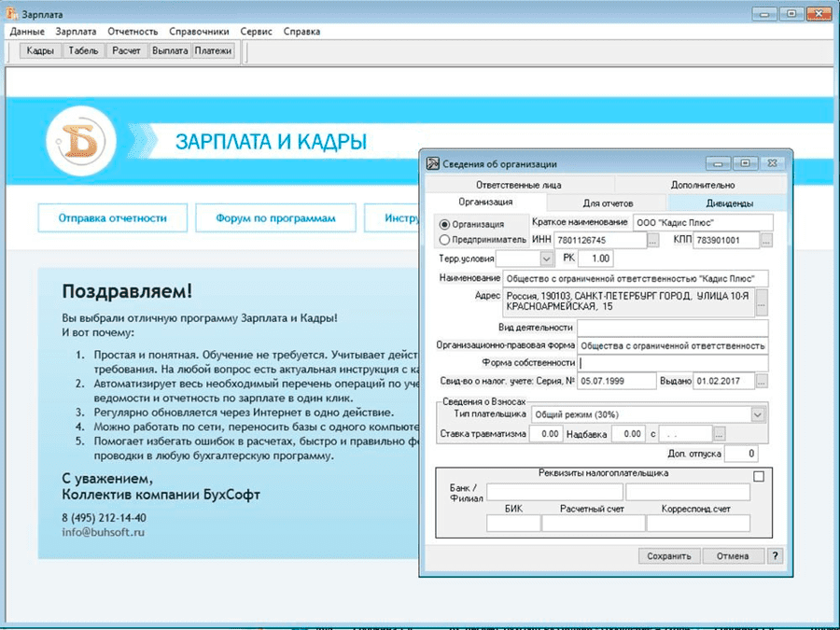Click the phone number 8 (495) 212-14-40

point(104,518)
